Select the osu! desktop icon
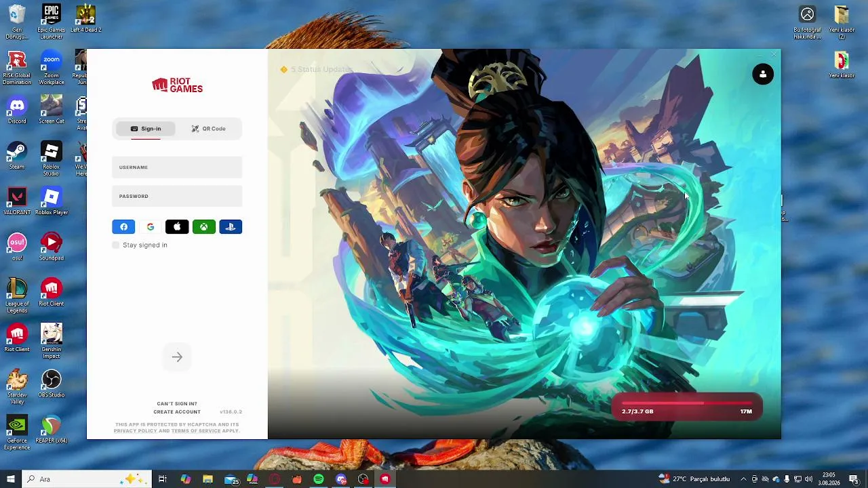The height and width of the screenshot is (488, 868). click(17, 247)
